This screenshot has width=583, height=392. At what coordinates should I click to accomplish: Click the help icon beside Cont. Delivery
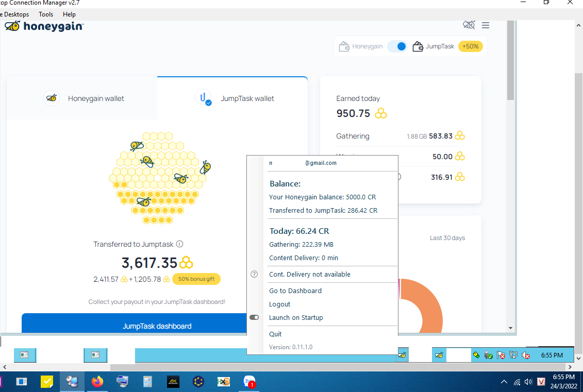click(x=254, y=274)
